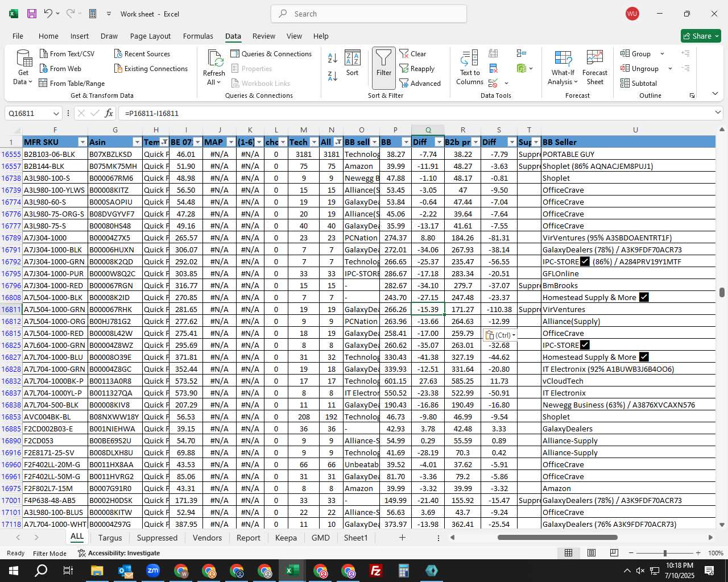This screenshot has height=582, width=728.
Task: Switch to Normal view in status bar
Action: tap(568, 553)
